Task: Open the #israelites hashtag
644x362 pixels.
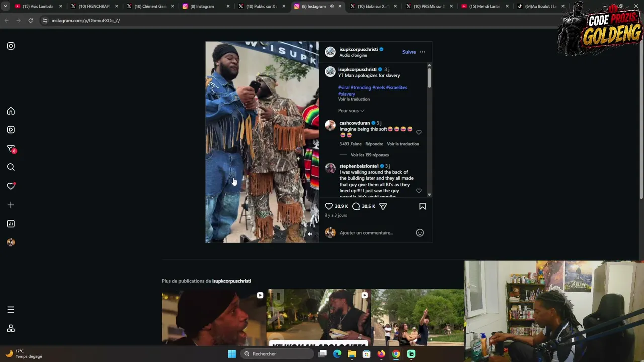Action: 396,87
